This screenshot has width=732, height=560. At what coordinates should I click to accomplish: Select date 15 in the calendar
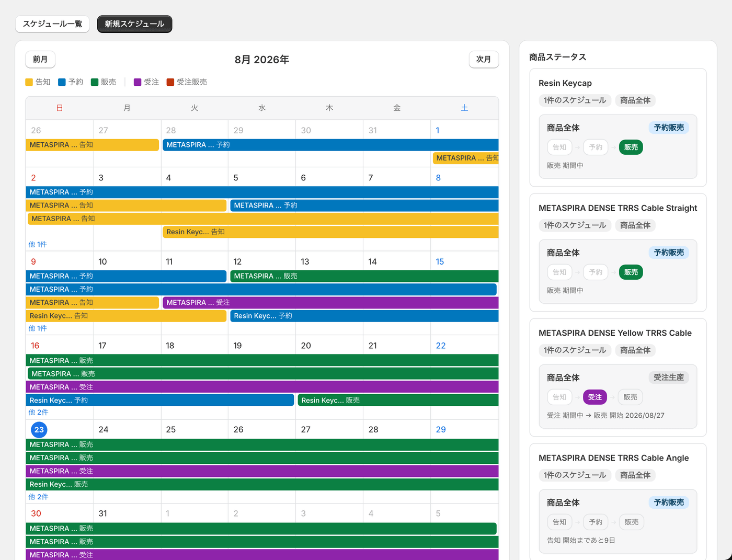(440, 262)
